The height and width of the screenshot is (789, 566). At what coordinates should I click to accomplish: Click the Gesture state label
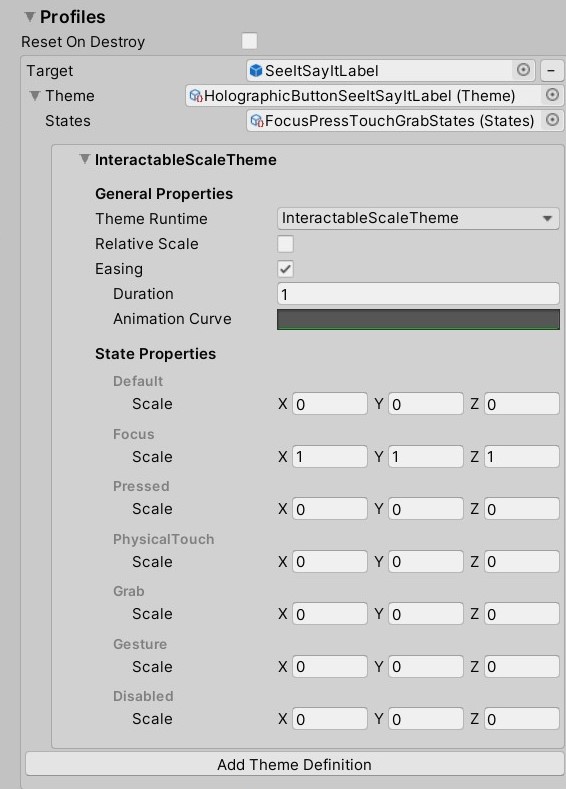pyautogui.click(x=140, y=644)
